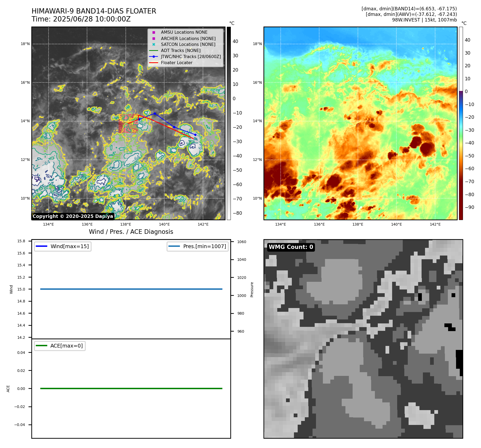Screen dimensions: 481x448
Task: Click the 'Copyright © 2020-2025 Dapiya' label
Action: tap(73, 216)
